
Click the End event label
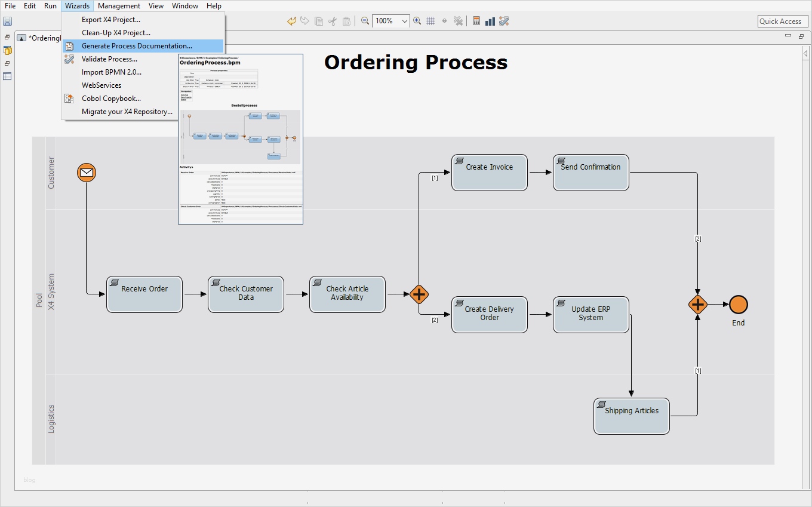click(x=739, y=323)
